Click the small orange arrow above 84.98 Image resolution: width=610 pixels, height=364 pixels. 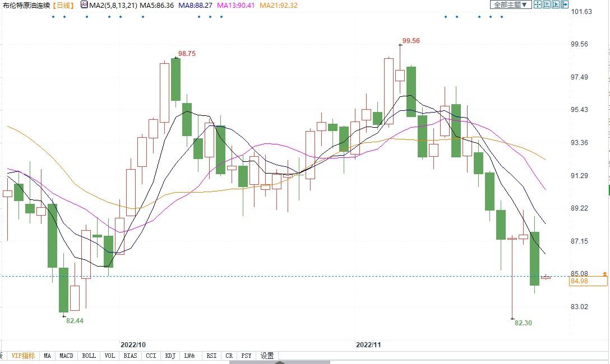[605, 274]
